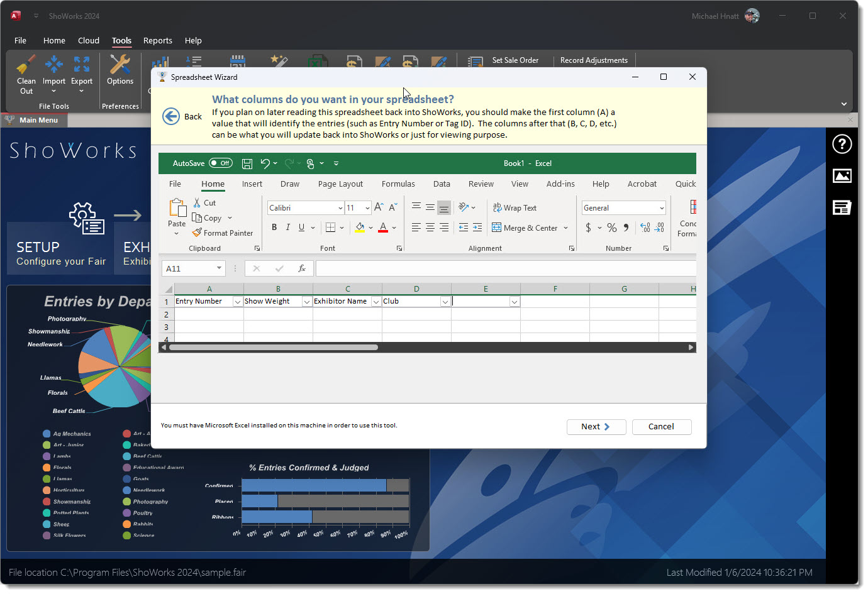Click the Excel Save floppy disk icon
The height and width of the screenshot is (594, 868).
(247, 163)
